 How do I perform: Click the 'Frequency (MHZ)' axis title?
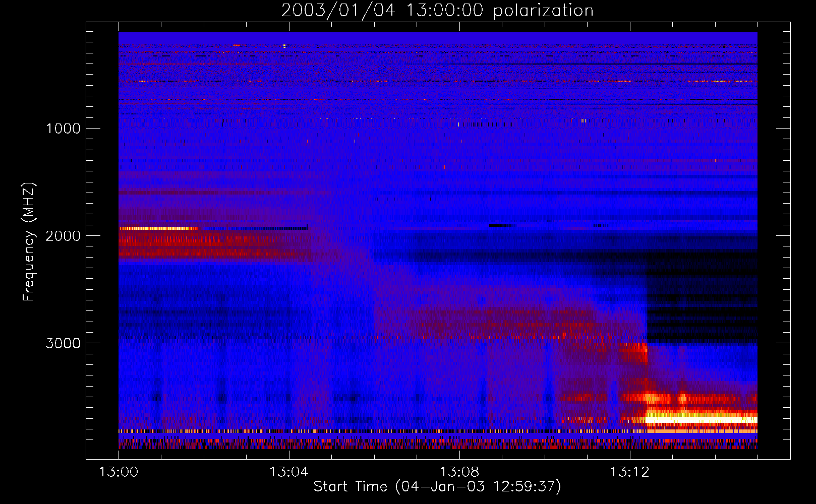tap(29, 242)
